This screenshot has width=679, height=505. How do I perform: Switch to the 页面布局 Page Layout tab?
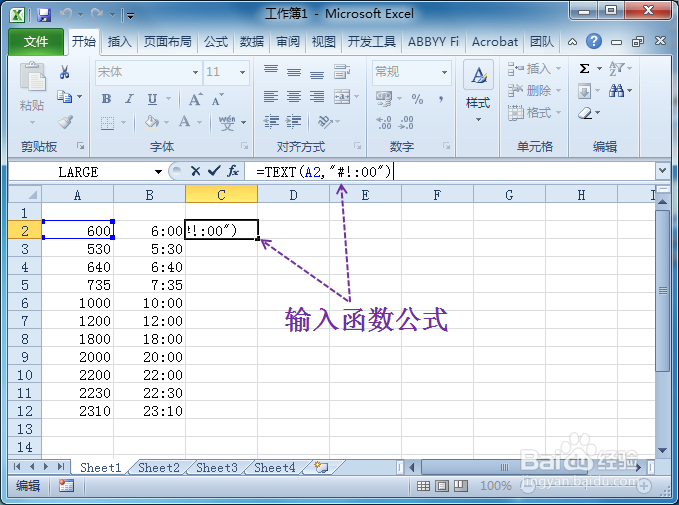(168, 42)
